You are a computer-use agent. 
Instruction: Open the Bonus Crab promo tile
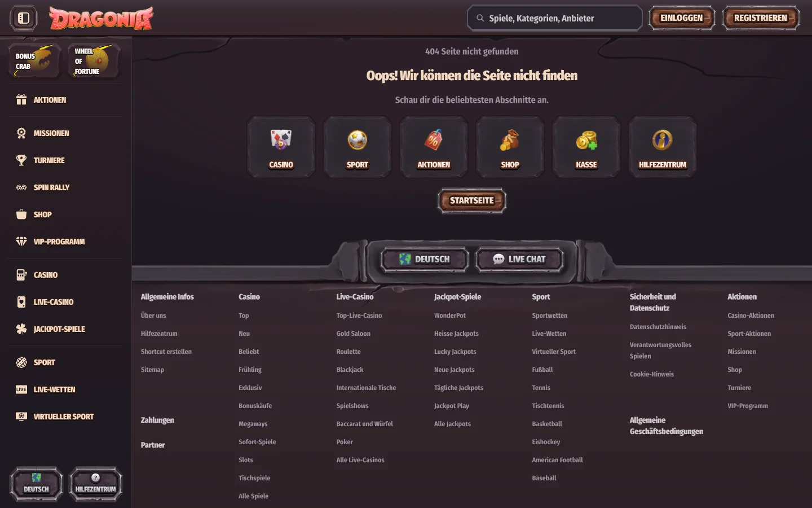click(x=35, y=60)
